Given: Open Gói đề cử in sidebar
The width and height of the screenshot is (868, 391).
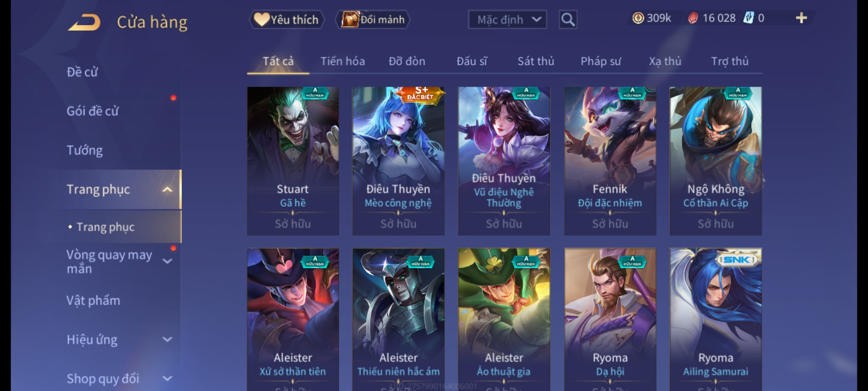Looking at the screenshot, I should pyautogui.click(x=93, y=111).
